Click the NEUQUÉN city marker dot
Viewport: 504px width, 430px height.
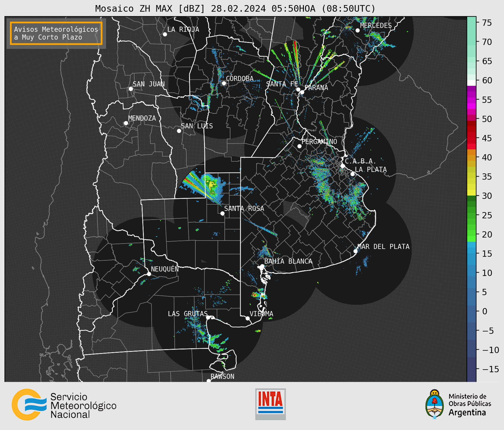pyautogui.click(x=149, y=274)
